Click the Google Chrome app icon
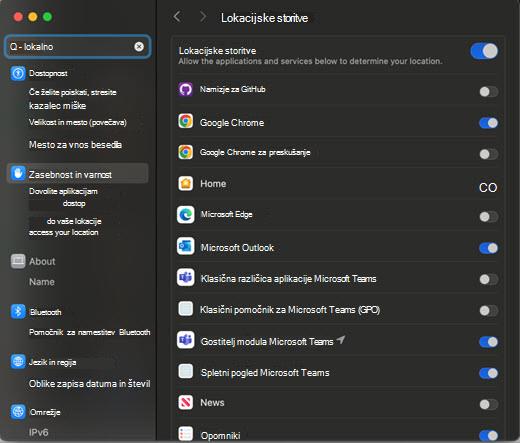Viewport: 520px width, 443px height. point(185,121)
